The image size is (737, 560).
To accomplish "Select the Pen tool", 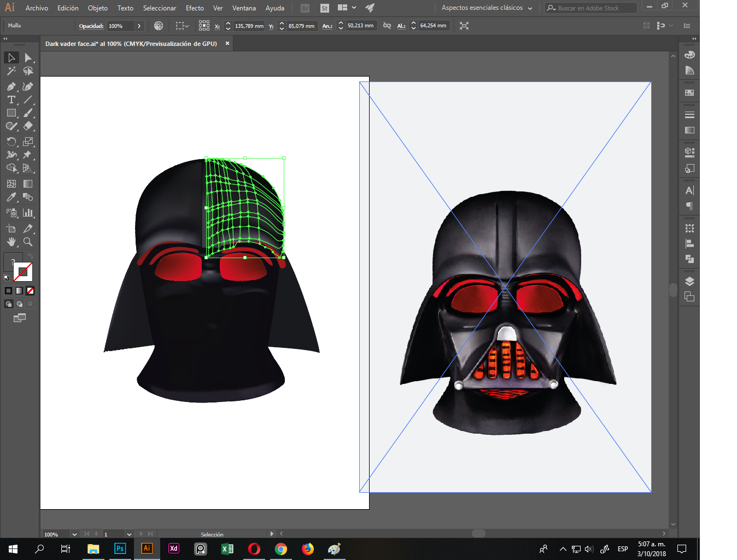I will point(11,86).
